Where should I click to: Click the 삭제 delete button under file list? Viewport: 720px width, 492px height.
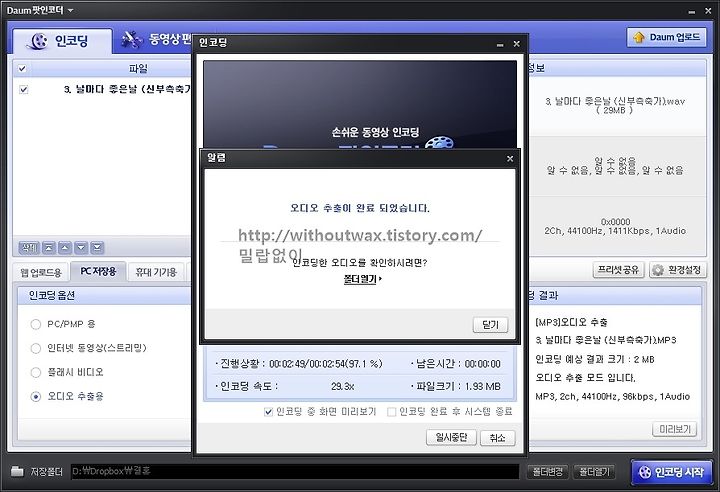29,248
